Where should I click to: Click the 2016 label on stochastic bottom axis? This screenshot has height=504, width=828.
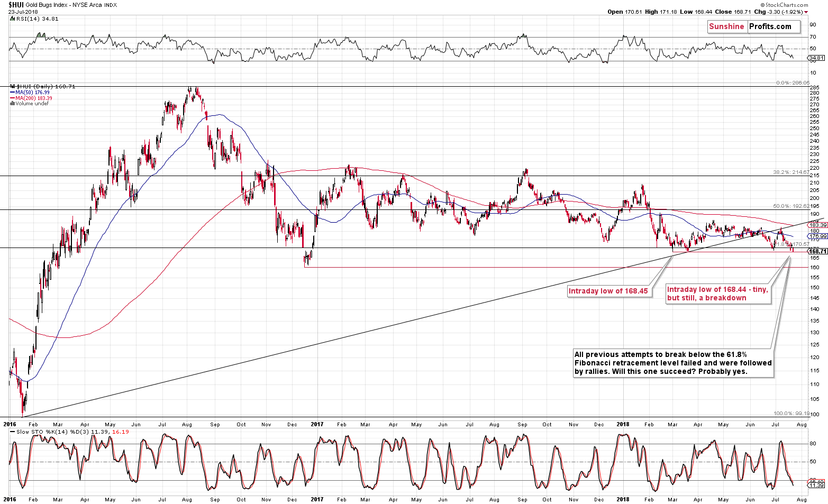(10, 499)
